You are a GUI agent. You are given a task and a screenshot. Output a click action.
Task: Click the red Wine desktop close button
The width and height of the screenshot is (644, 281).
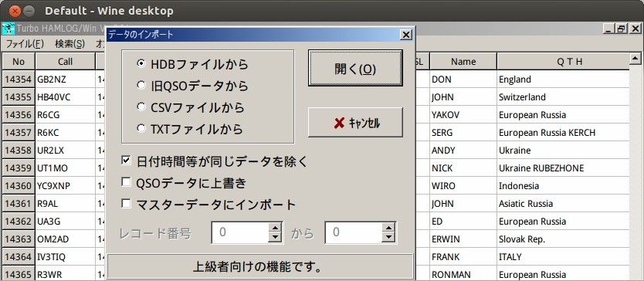[15, 11]
